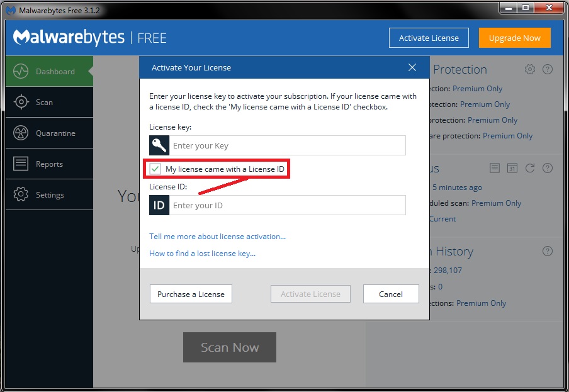The image size is (569, 392).
Task: Click the Scan crosshair icon in sidebar
Action: (x=21, y=103)
